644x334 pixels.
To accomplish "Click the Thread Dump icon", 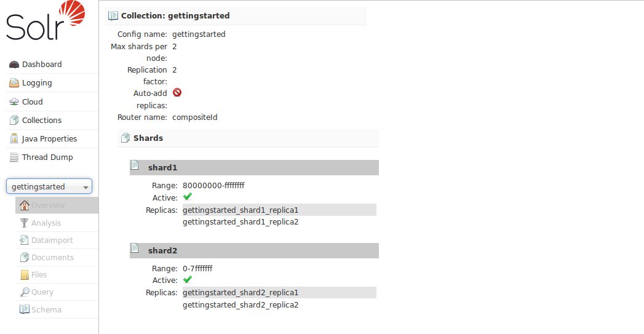I will point(14,157).
